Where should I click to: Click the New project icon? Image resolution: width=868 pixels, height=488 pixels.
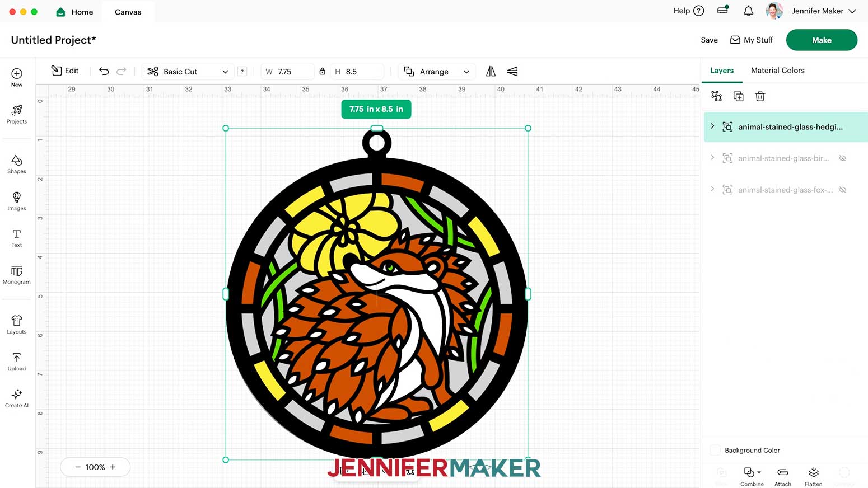[x=17, y=77]
